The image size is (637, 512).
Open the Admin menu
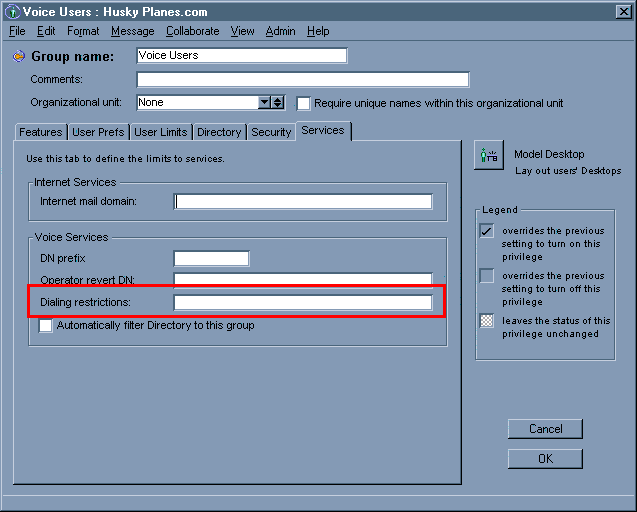(280, 31)
